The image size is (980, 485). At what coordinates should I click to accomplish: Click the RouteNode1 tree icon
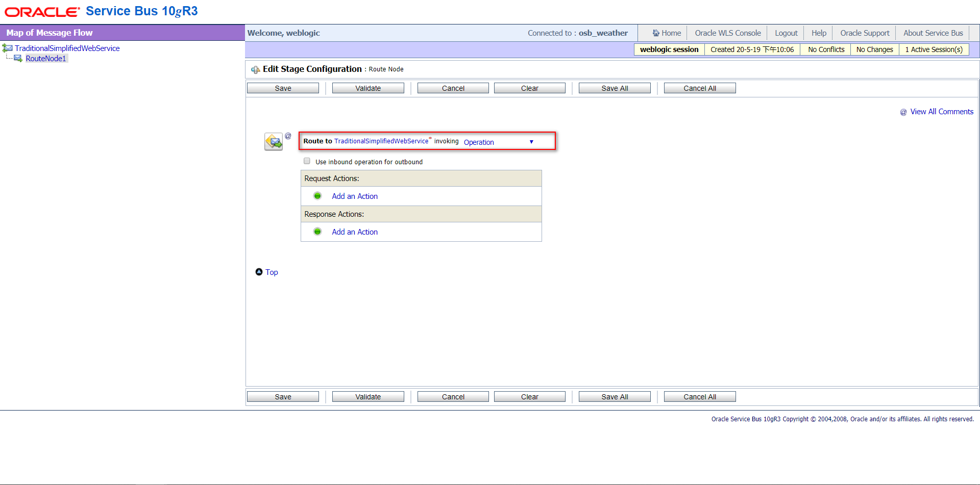[18, 59]
